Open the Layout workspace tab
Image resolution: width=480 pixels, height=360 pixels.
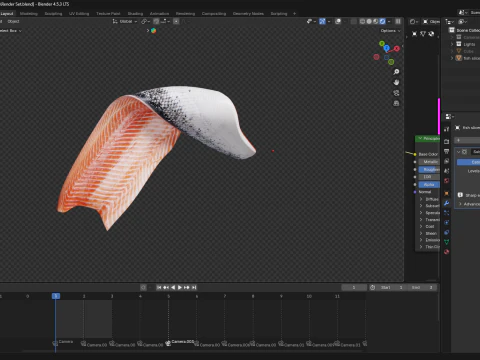7,14
